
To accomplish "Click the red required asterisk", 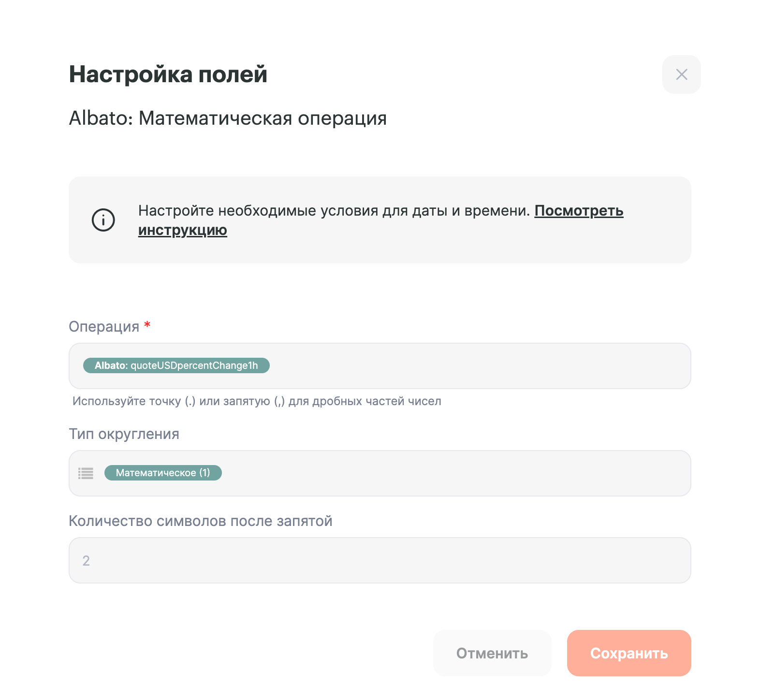I will (147, 325).
